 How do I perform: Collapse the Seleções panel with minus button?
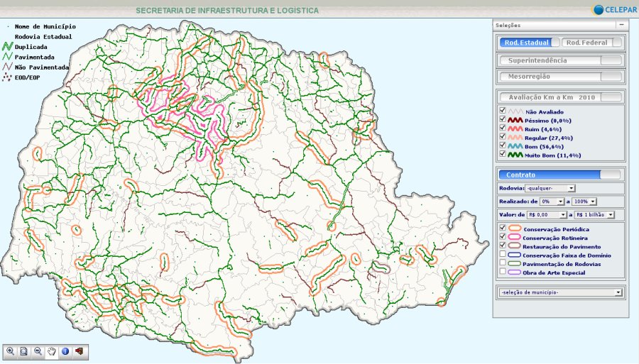(621, 25)
